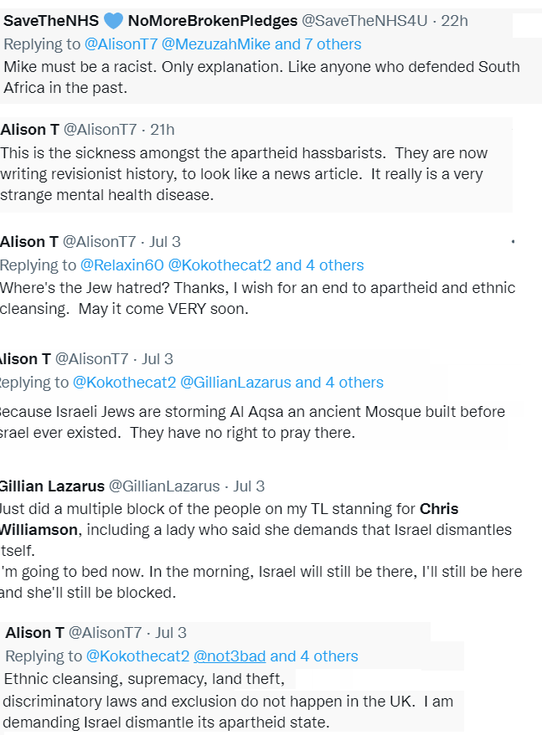Open the 21h timestamp on Alison T's tweet
The width and height of the screenshot is (542, 756).
coord(163,129)
